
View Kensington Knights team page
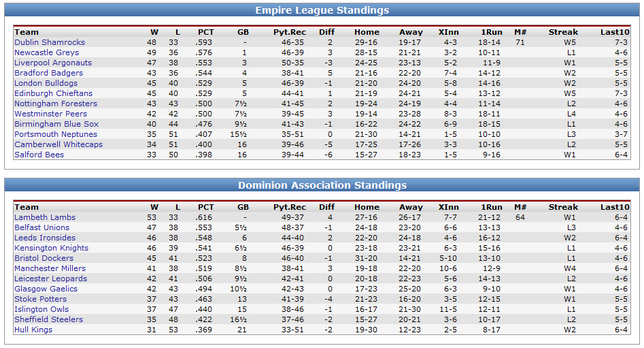(51, 248)
